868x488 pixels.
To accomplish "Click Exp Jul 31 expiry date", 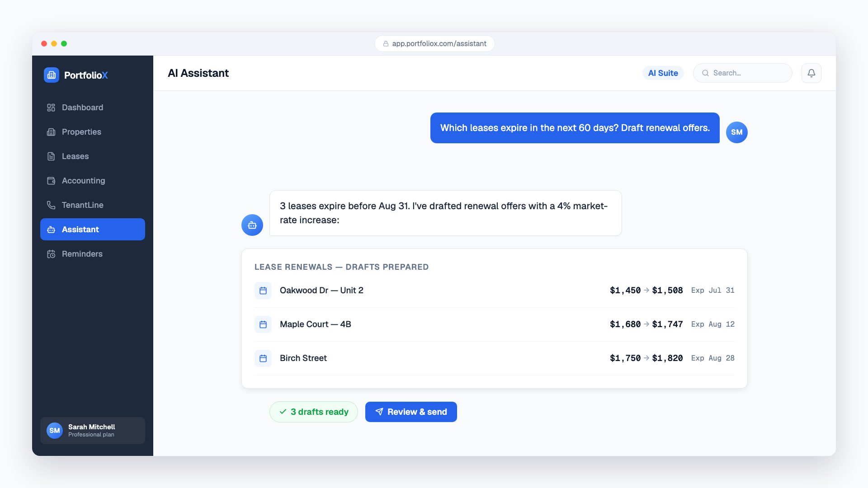I will pos(713,291).
